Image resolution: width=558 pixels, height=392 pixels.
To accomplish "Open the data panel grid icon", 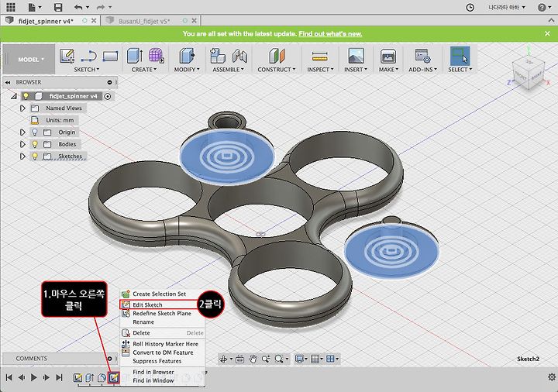I will 11,7.
